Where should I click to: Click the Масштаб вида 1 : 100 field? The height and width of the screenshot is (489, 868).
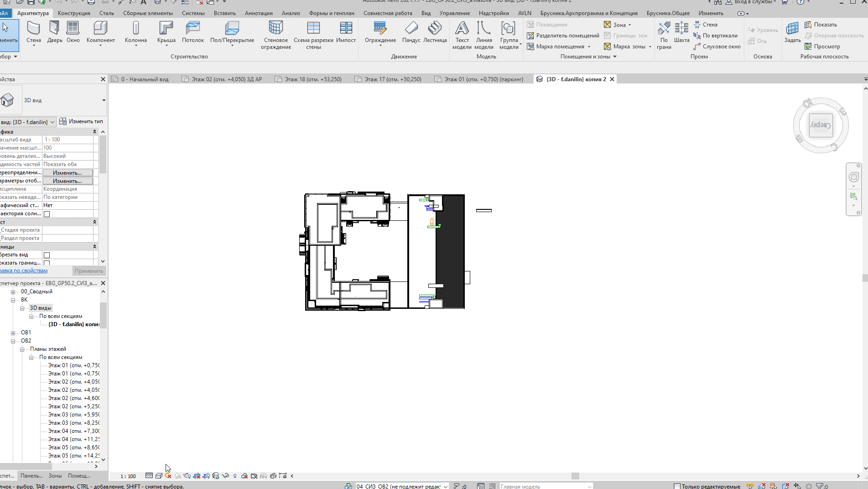point(68,140)
